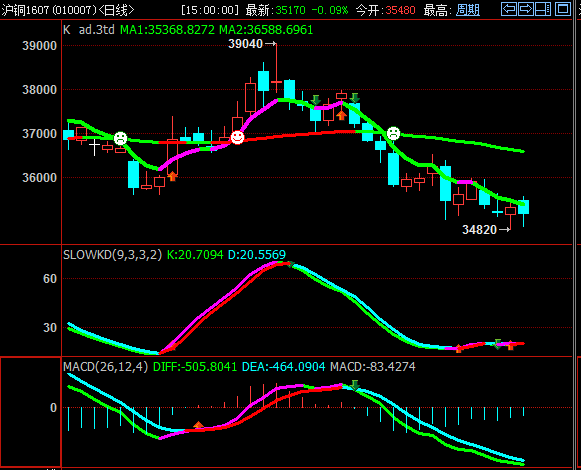Select the SLOWKD(9,3,3,2) indicator label
Viewport: 581px width, 470px height.
pos(113,255)
